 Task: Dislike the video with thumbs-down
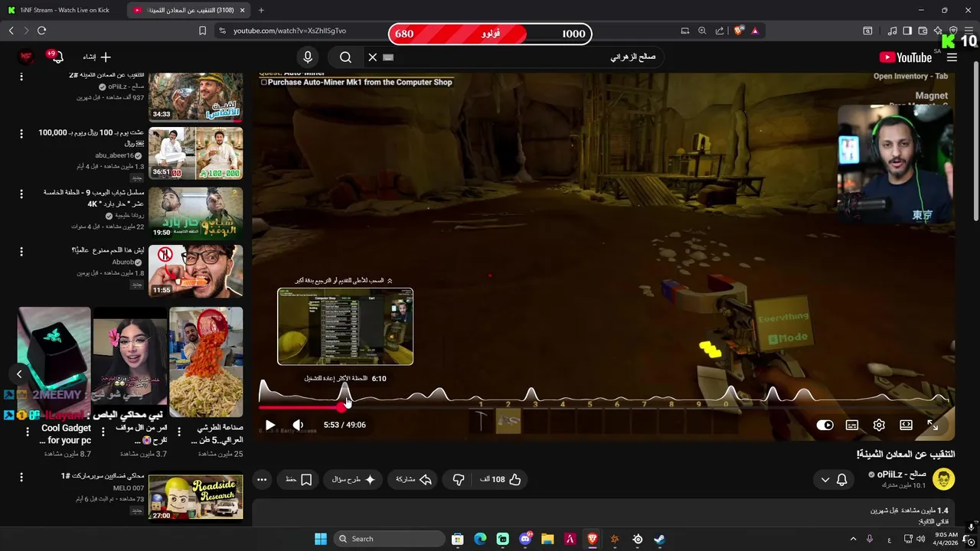pos(459,480)
